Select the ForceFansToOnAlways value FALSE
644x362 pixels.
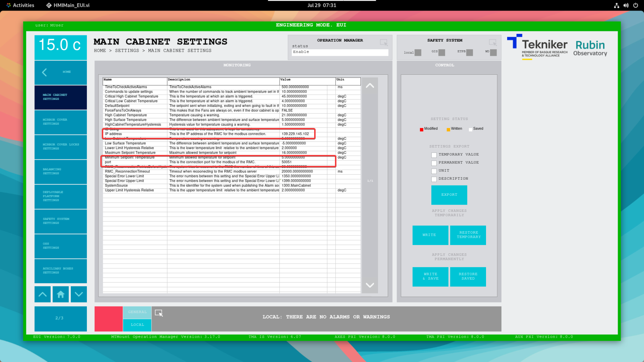tap(287, 110)
